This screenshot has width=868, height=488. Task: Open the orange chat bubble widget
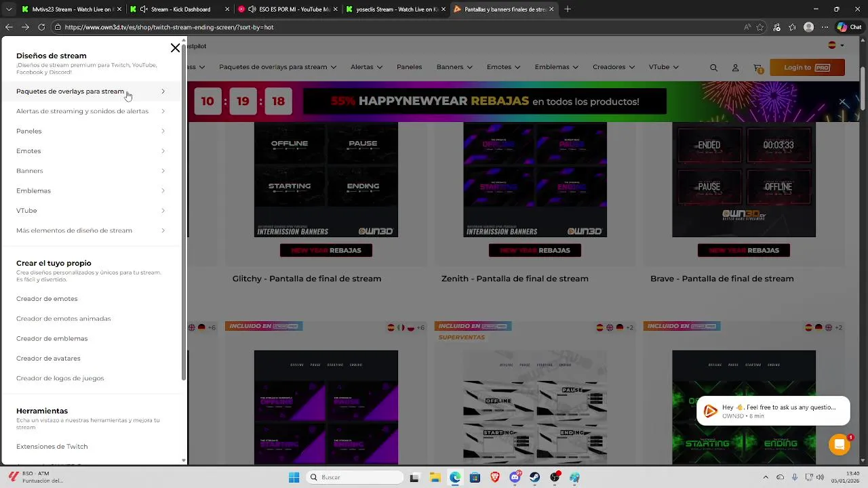tap(840, 445)
